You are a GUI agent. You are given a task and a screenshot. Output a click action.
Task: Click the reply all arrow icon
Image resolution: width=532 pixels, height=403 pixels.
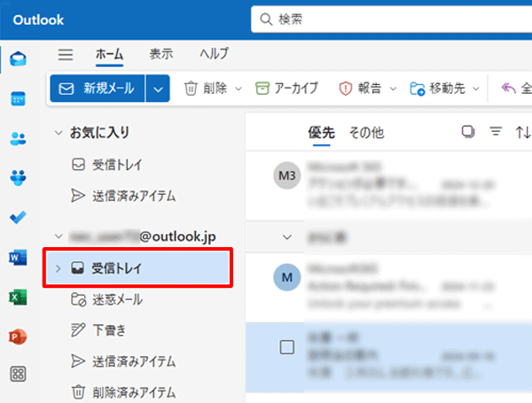coord(508,88)
